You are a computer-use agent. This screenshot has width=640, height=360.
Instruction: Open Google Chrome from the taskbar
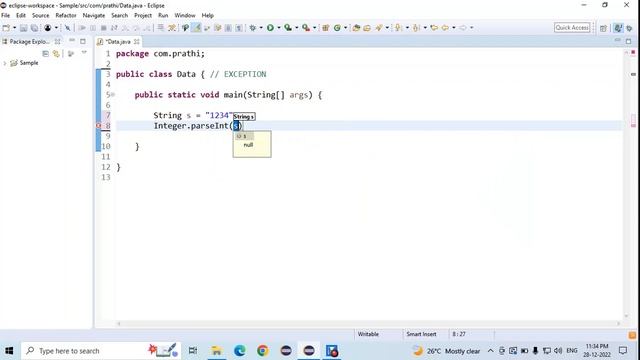pos(262,351)
